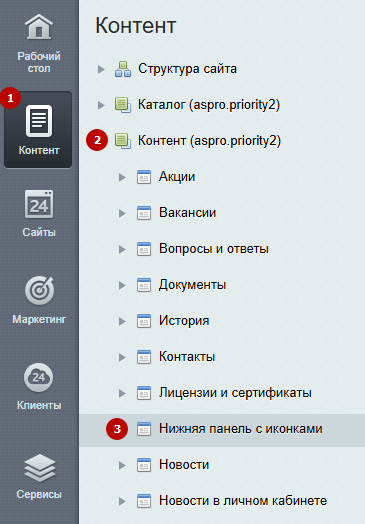The height and width of the screenshot is (524, 365).
Task: Click the Новости infoblock icon
Action: click(x=144, y=465)
